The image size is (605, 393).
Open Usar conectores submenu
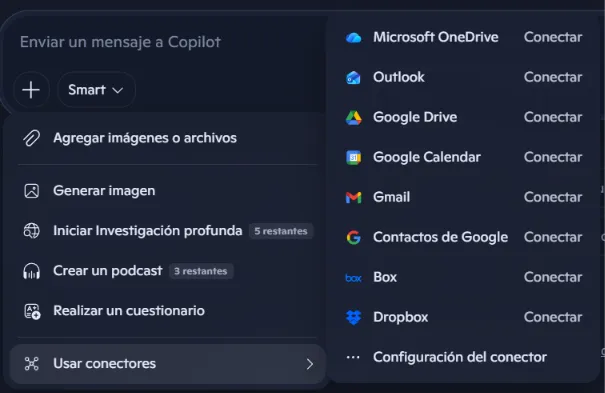pos(167,364)
